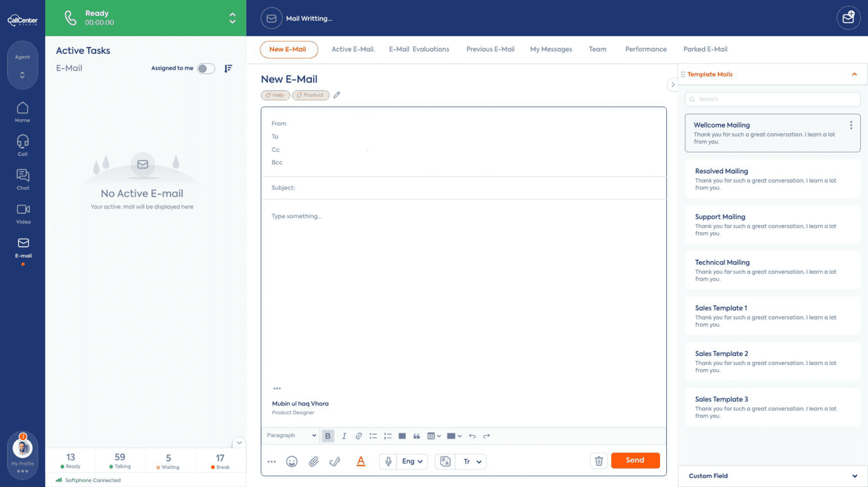Open the Call section in sidebar
The height and width of the screenshot is (487, 868).
click(23, 144)
